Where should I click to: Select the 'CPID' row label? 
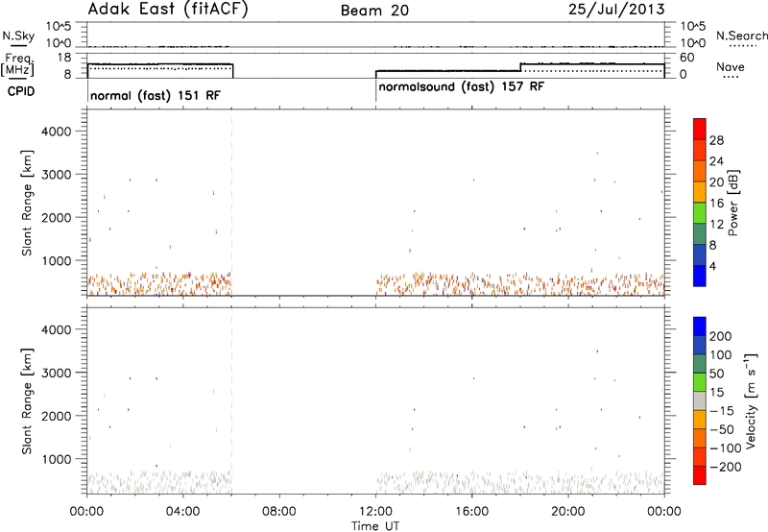[x=21, y=91]
